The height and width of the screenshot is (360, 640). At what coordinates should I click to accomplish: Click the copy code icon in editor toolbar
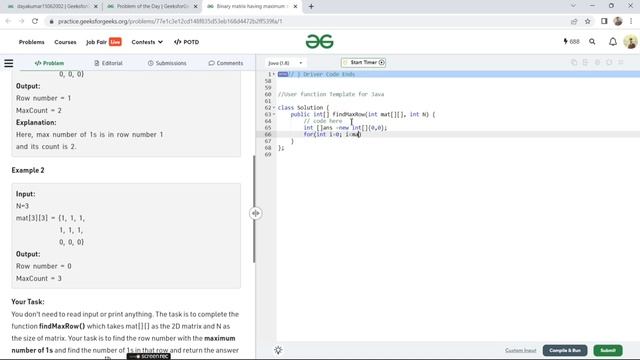(x=574, y=62)
